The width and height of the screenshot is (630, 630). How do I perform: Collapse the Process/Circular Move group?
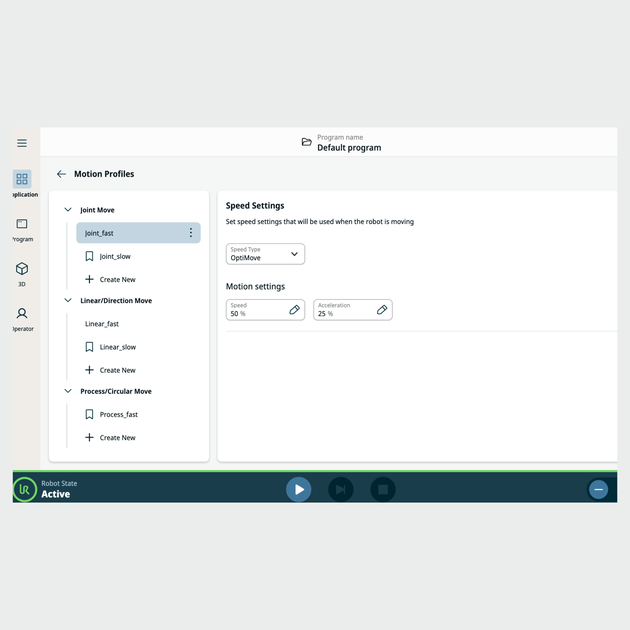pyautogui.click(x=68, y=391)
